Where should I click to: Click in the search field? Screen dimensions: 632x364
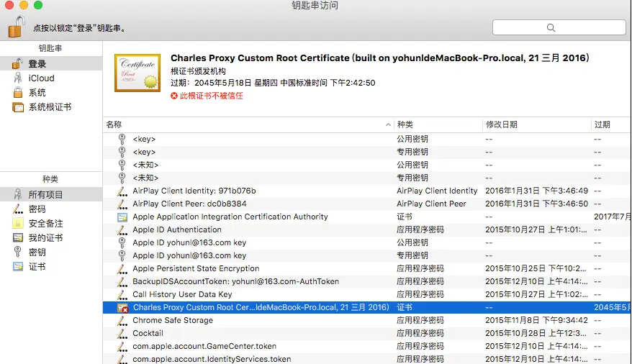[559, 27]
